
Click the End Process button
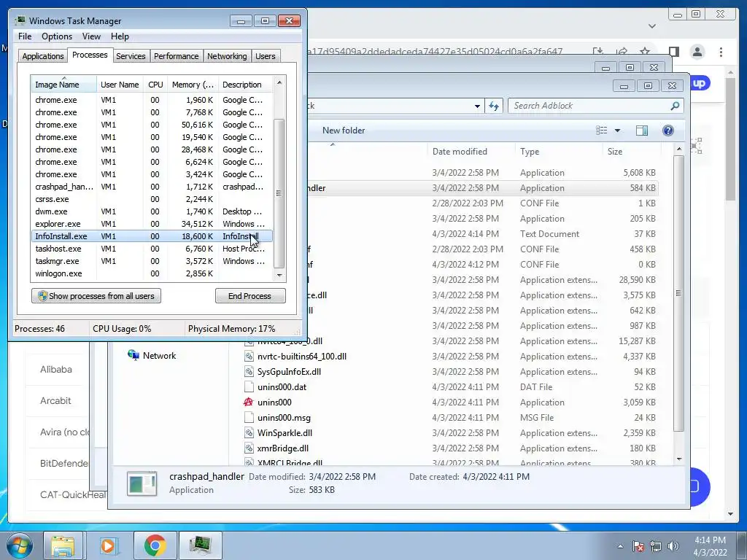pos(250,296)
